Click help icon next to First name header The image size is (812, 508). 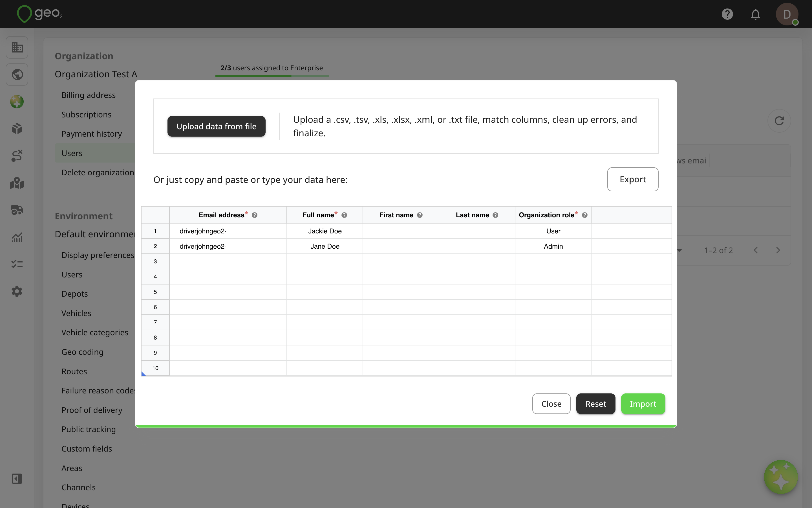tap(420, 215)
